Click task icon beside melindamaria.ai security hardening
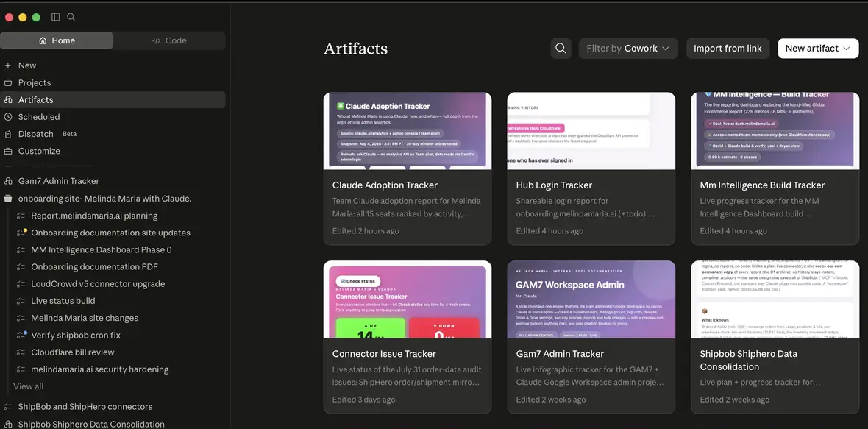The height and width of the screenshot is (429, 868). point(21,370)
